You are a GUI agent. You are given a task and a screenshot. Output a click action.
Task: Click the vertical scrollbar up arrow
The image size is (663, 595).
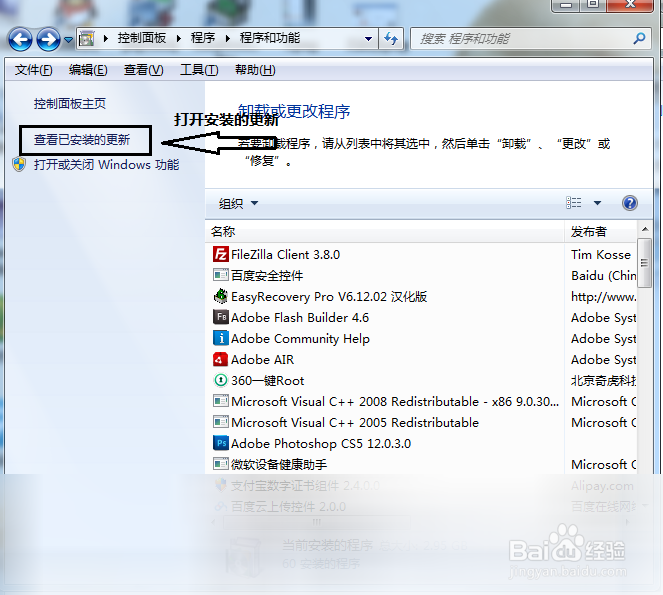point(645,229)
